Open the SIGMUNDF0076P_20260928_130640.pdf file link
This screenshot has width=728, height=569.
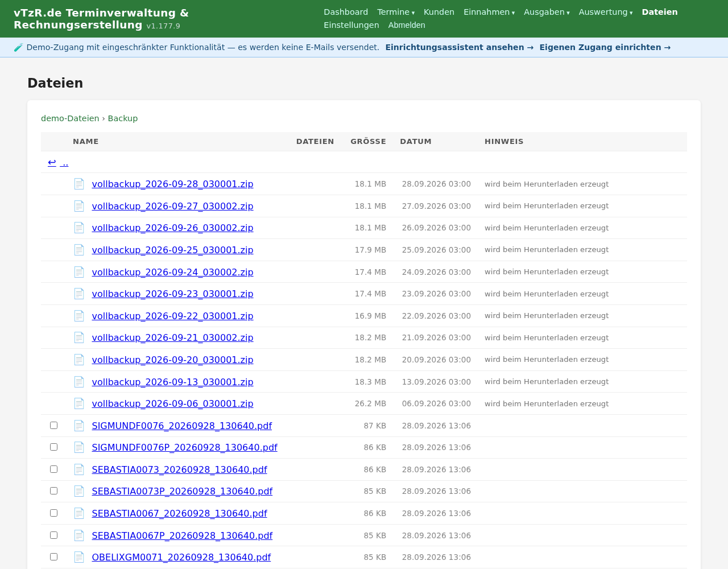coord(185,447)
